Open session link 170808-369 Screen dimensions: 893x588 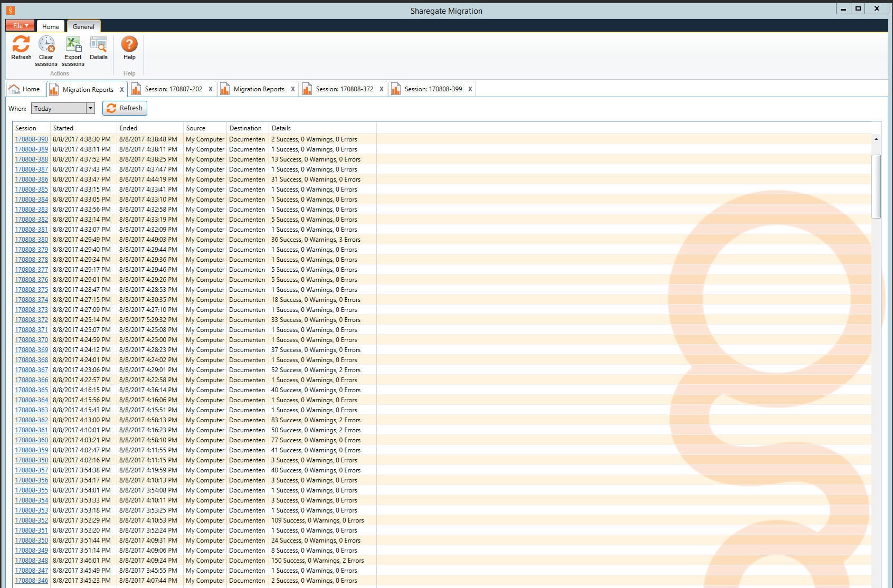[31, 350]
